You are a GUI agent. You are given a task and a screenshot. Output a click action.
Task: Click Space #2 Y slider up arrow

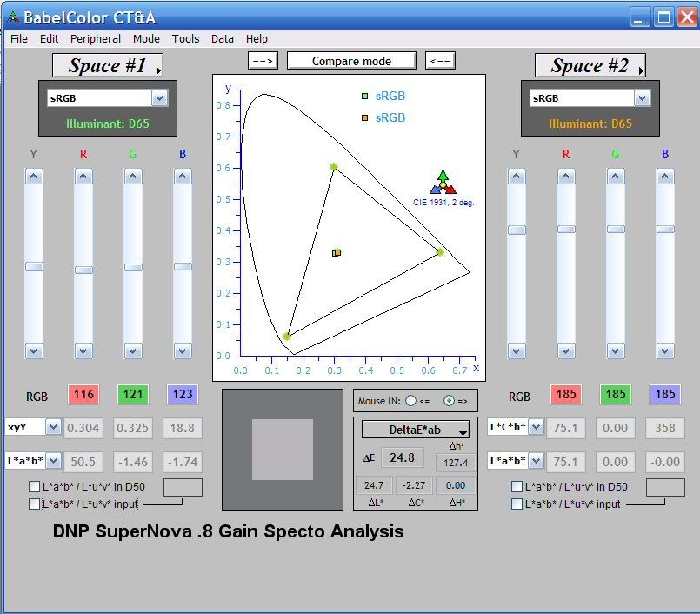pos(517,177)
